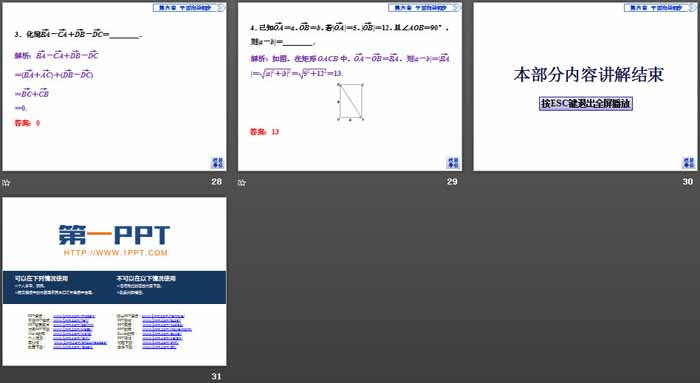Image resolution: width=700 pixels, height=383 pixels.
Task: Click the red 答案: 0 text on slide 28
Action: [x=27, y=123]
